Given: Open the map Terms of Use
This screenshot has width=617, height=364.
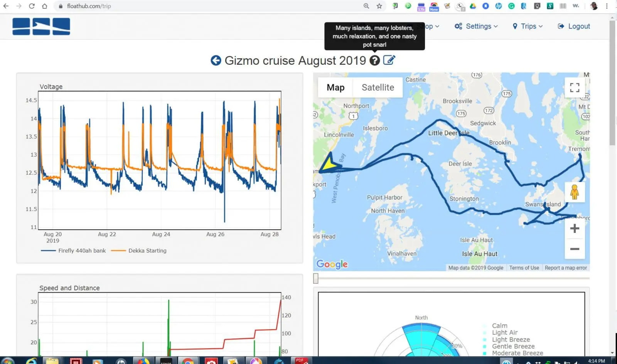Looking at the screenshot, I should point(524,268).
